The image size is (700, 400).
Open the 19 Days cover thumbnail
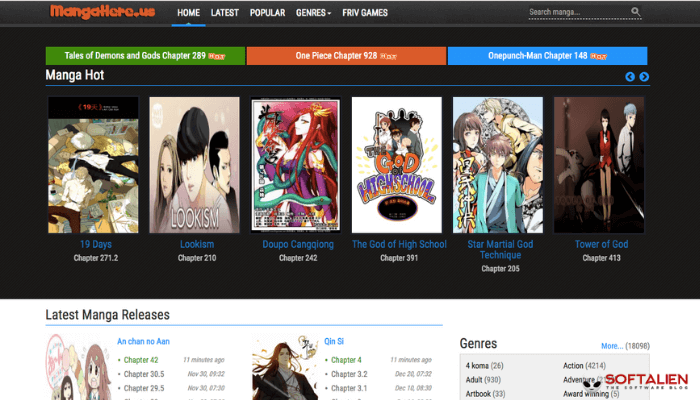(93, 165)
